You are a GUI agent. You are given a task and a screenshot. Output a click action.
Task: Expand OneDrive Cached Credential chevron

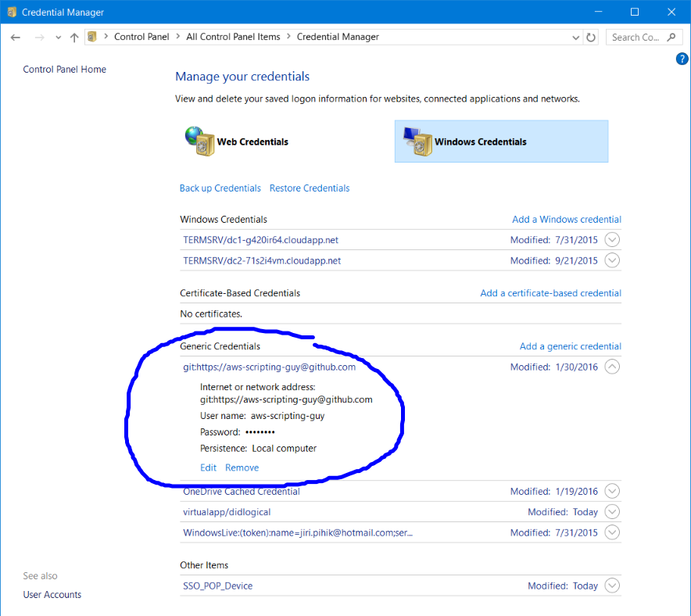612,491
